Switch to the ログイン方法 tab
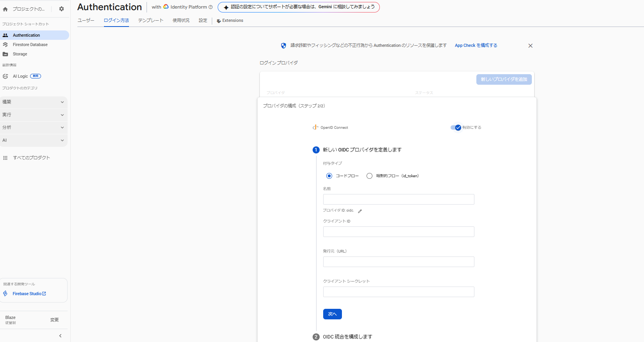Screen dimensions: 644x342 coord(116,20)
